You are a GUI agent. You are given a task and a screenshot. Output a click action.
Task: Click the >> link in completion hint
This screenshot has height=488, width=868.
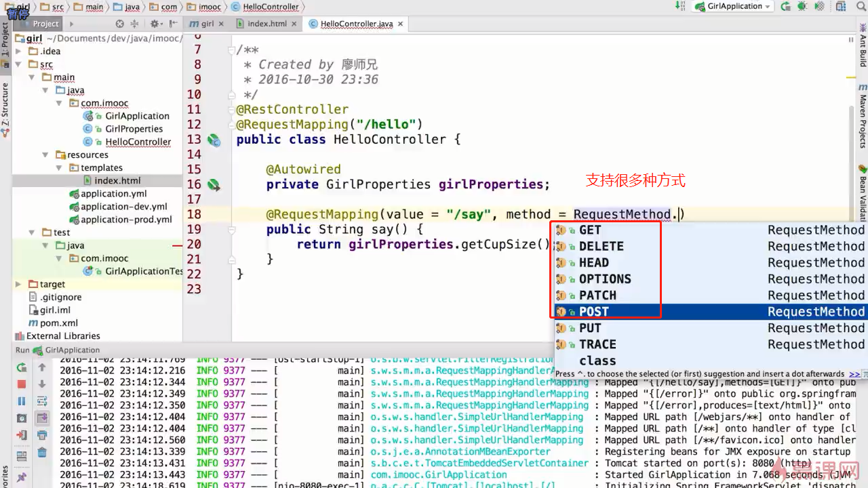pos(854,374)
